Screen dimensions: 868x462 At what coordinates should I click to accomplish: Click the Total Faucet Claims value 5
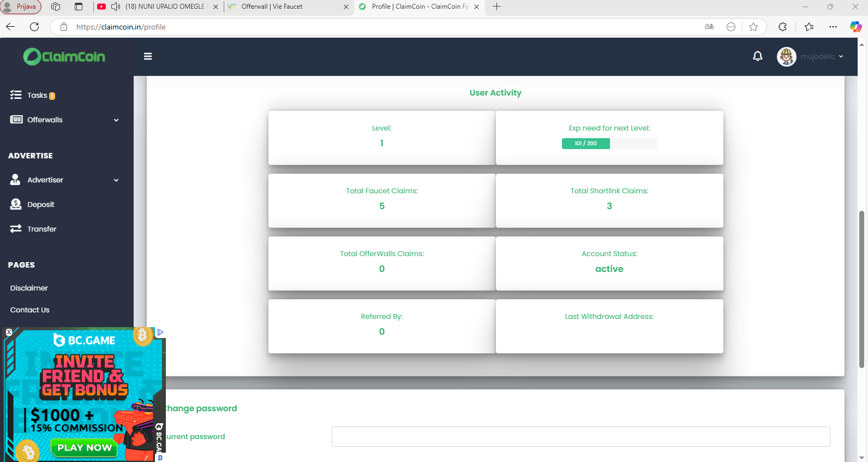tap(382, 206)
